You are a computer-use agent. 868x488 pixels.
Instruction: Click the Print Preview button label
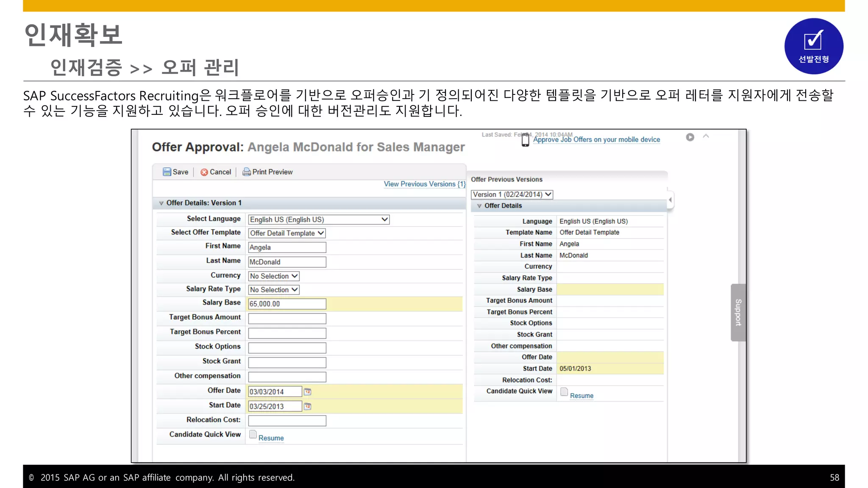273,172
